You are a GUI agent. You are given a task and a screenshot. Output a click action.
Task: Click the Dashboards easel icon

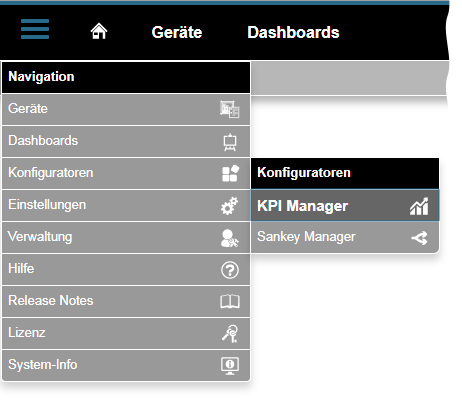point(230,142)
